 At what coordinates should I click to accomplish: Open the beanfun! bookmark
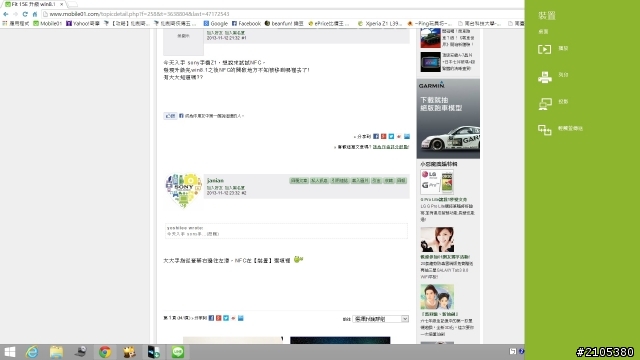tap(284, 24)
